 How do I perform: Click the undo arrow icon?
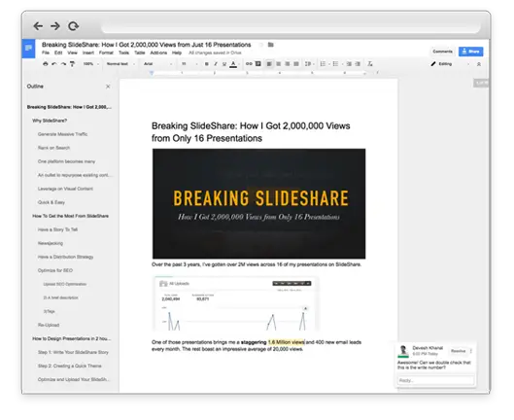click(54, 63)
